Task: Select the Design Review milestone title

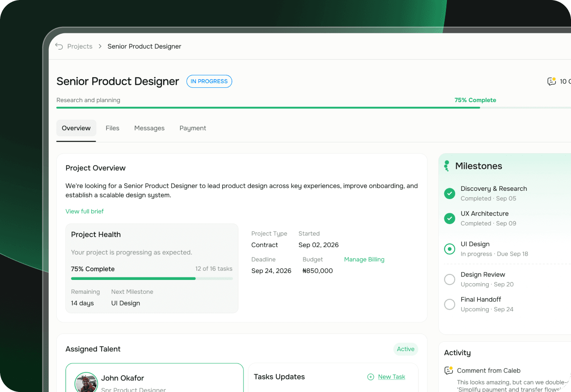Action: pos(483,275)
